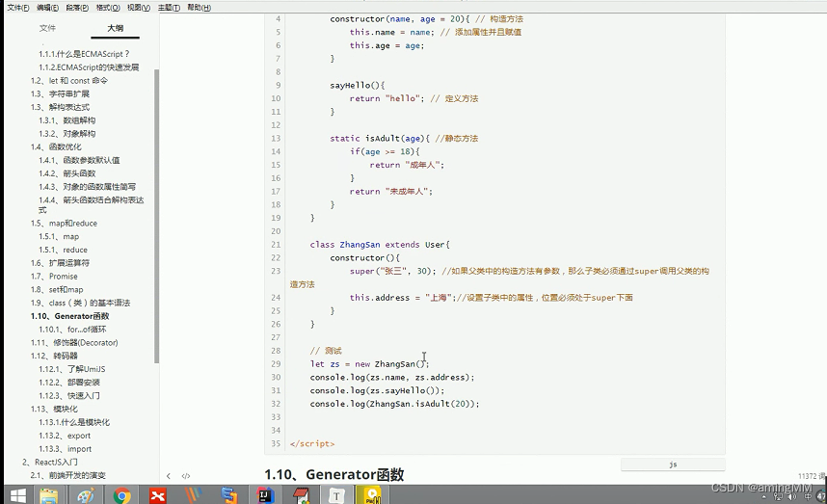This screenshot has width=827, height=504.
Task: Switch to the 大纲 sidebar tab
Action: [115, 28]
